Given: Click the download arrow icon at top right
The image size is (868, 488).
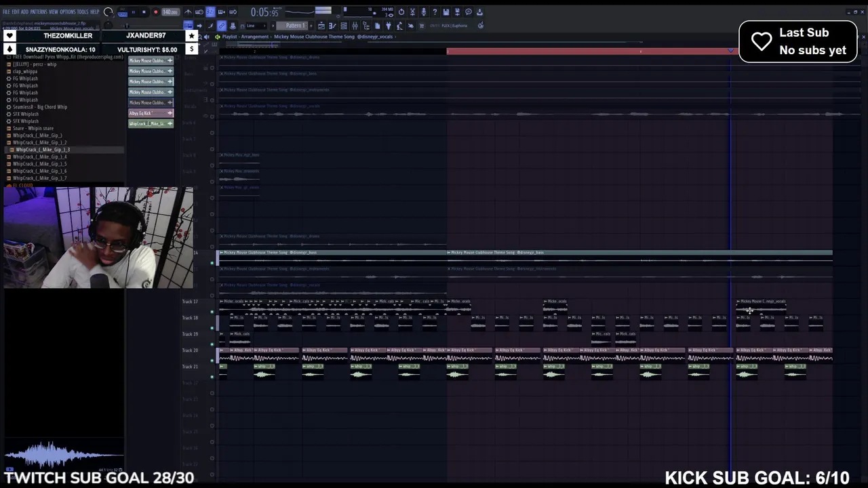Looking at the screenshot, I should click(x=479, y=12).
